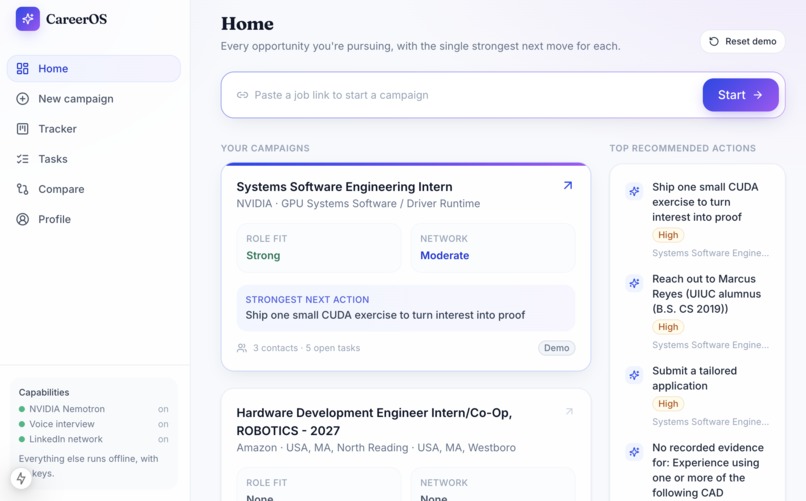
Task: Click the Compare branch icon
Action: (x=23, y=189)
